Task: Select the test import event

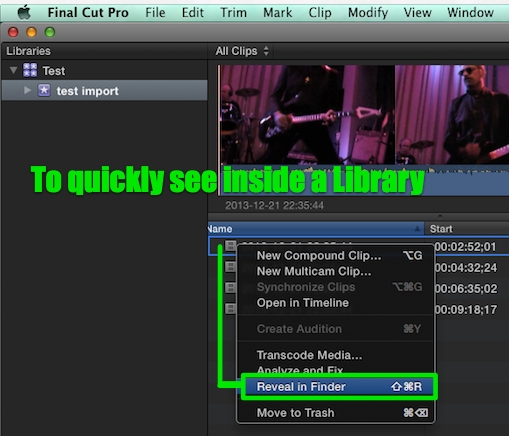Action: tap(104, 90)
